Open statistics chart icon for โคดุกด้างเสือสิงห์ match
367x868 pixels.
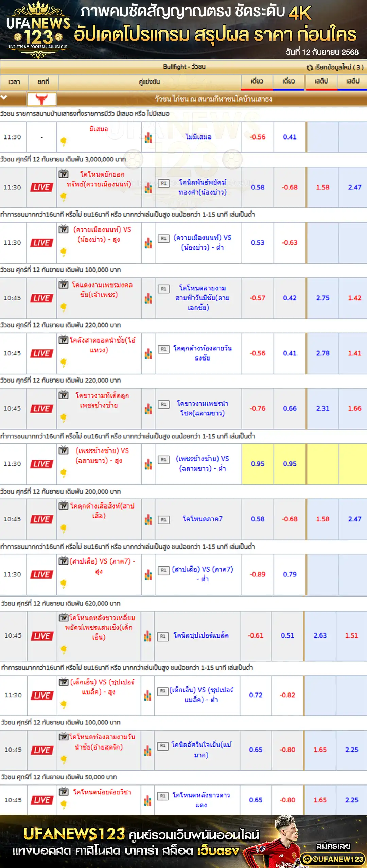tap(148, 519)
